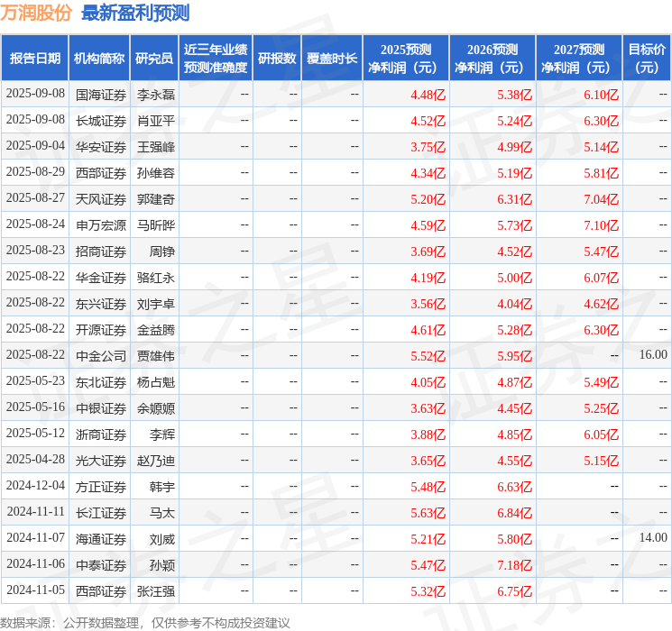The width and height of the screenshot is (672, 631).
Task: Click the 覆盖时长 column header
Action: pyautogui.click(x=332, y=59)
